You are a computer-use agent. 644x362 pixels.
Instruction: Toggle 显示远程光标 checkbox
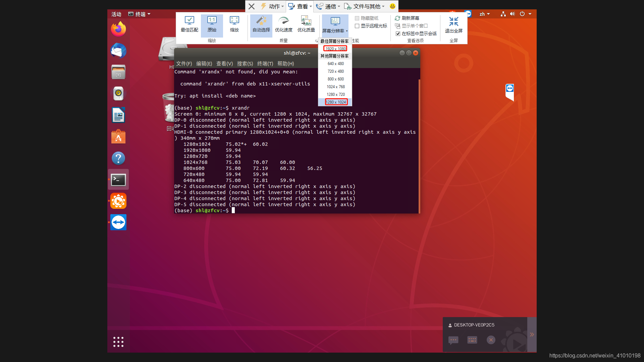tap(357, 26)
